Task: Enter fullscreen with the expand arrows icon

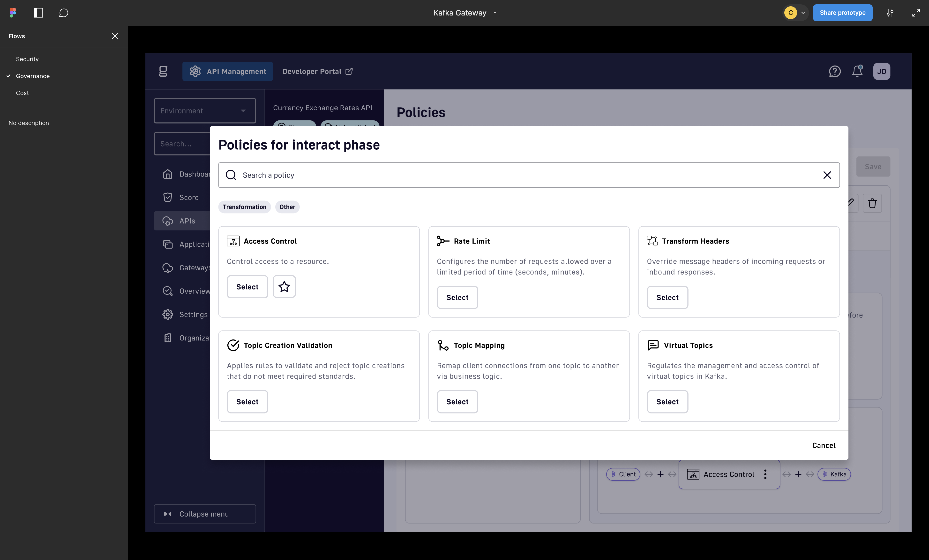Action: [916, 13]
